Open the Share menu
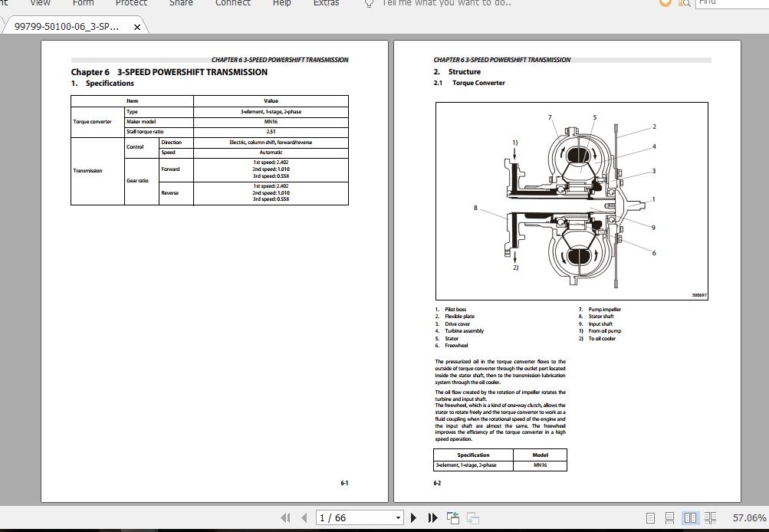 [181, 4]
